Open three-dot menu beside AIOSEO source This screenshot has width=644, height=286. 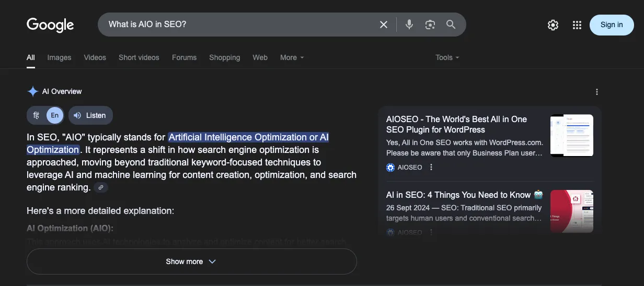click(431, 167)
